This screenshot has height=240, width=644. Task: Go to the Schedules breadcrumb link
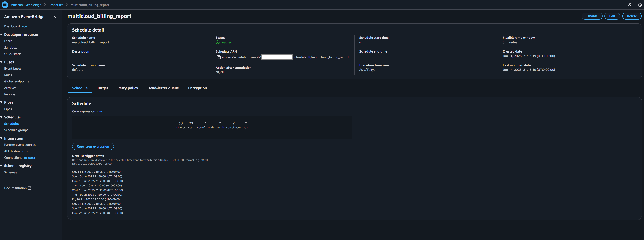tap(56, 5)
